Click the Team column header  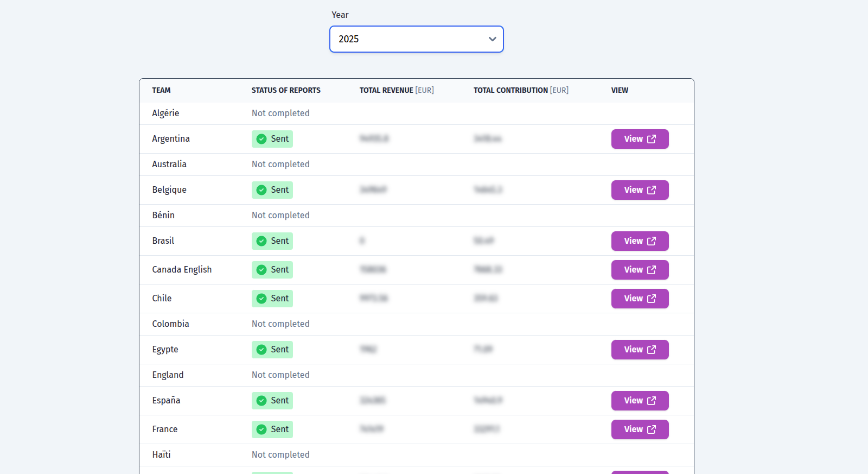pos(161,90)
